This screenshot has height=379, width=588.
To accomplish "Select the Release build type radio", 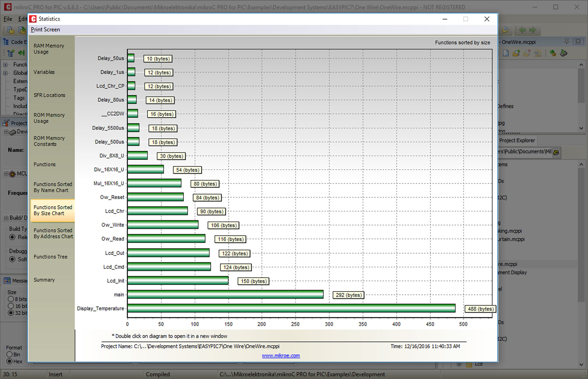I will [12, 237].
